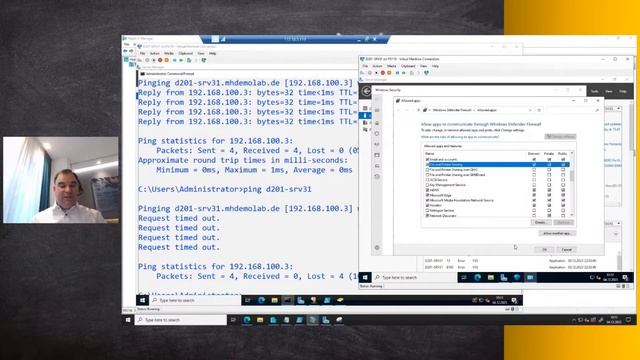The width and height of the screenshot is (640, 360).
Task: Expand chevron below lower Tasks dropdown
Action: (616, 234)
